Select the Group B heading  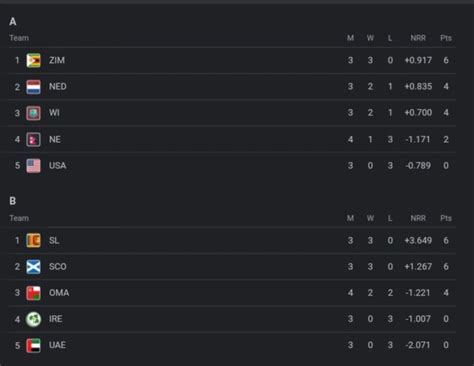(13, 201)
